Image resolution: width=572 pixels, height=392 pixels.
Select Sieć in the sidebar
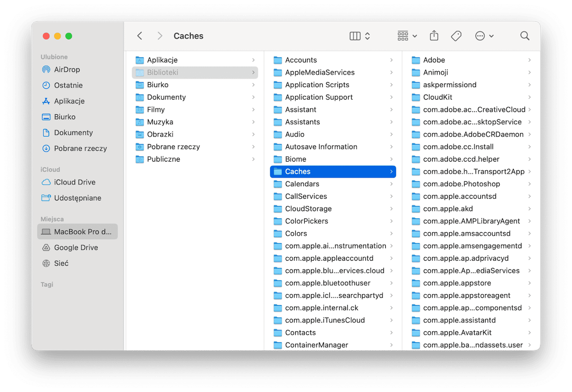point(77,263)
